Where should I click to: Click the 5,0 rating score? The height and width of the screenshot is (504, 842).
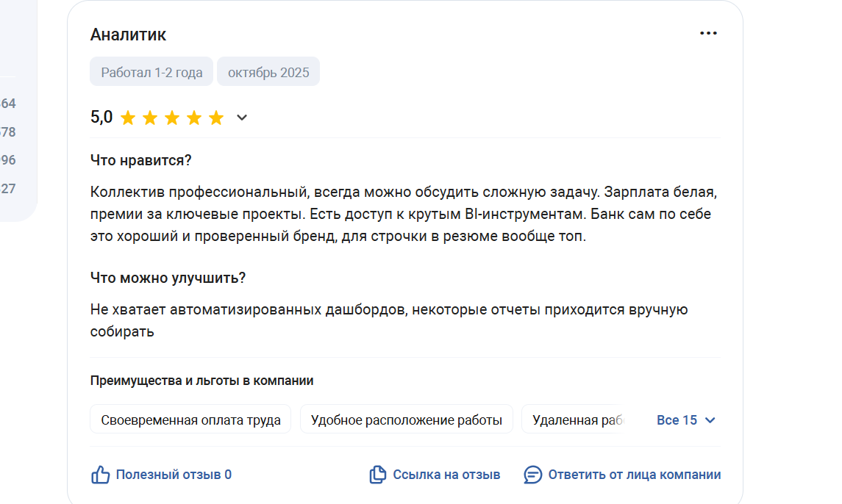pyautogui.click(x=101, y=118)
